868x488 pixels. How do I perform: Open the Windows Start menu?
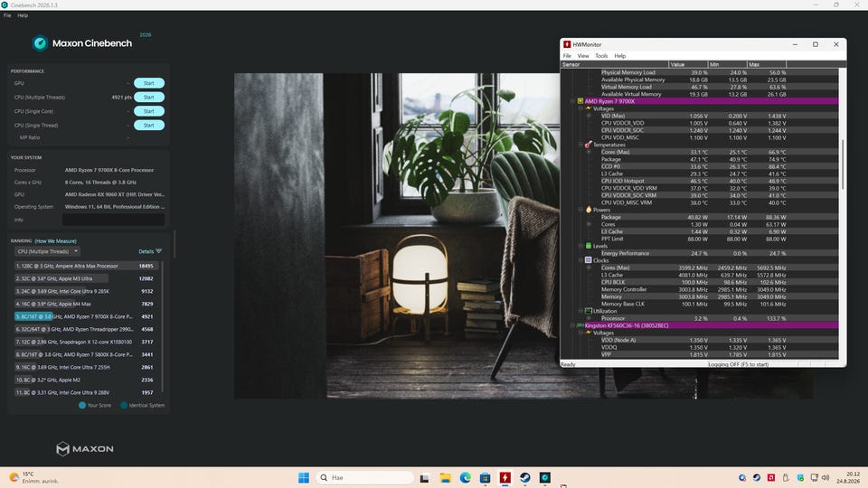pyautogui.click(x=304, y=477)
